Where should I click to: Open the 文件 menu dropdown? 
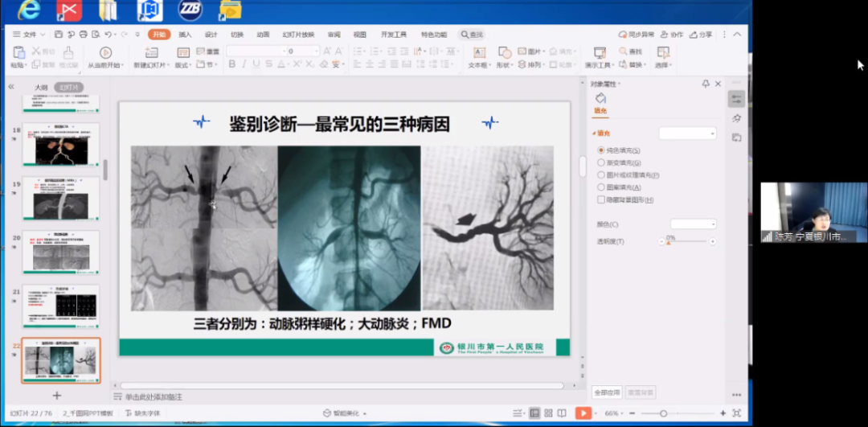pyautogui.click(x=30, y=35)
